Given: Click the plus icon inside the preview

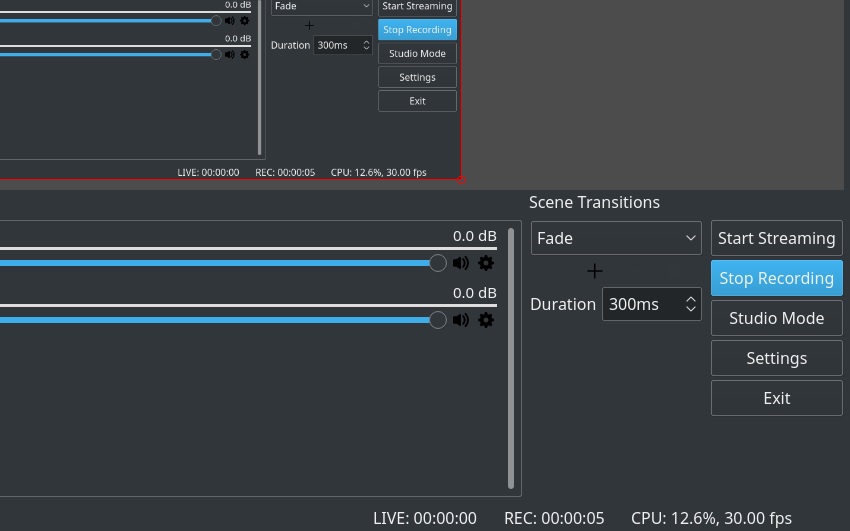Looking at the screenshot, I should tap(309, 25).
